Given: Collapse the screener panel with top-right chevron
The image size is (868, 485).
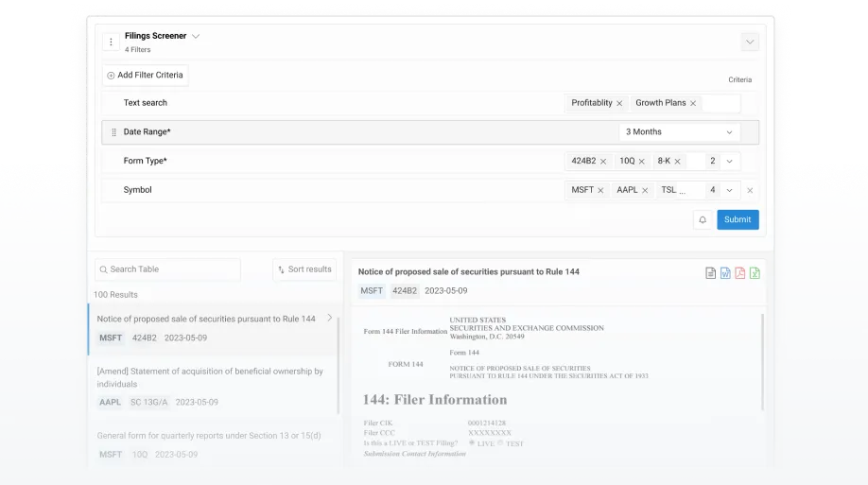Looking at the screenshot, I should (x=750, y=43).
